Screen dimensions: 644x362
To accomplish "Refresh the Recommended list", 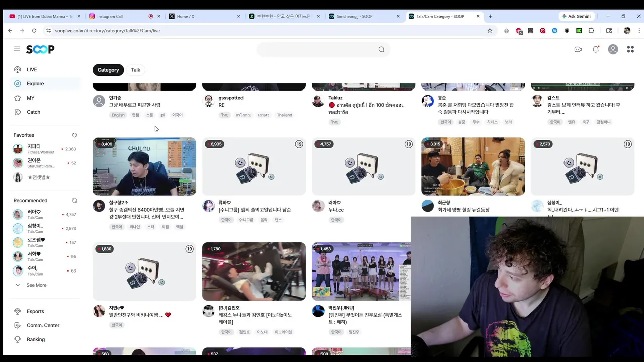I will click(74, 201).
